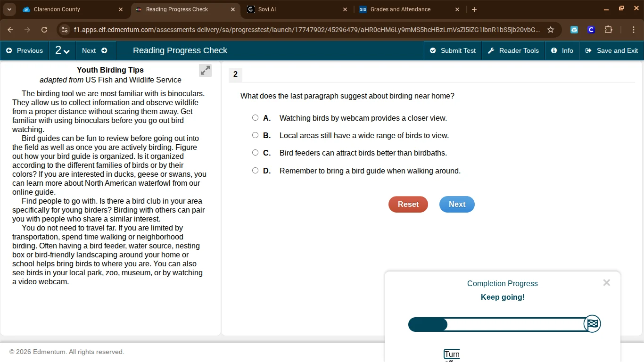644x362 pixels.
Task: Close the Completion Progress popup
Action: click(x=606, y=283)
